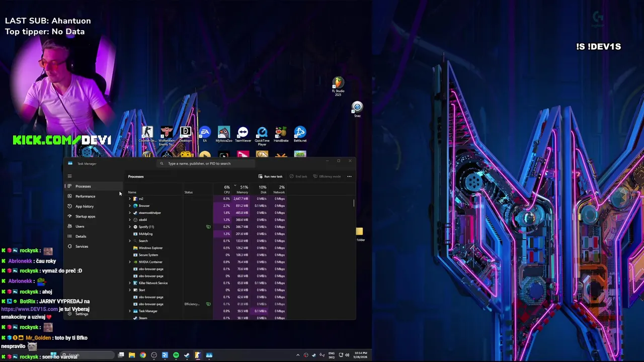The image size is (644, 362).
Task: Select MyVoiceZoo desktop icon
Action: click(223, 134)
